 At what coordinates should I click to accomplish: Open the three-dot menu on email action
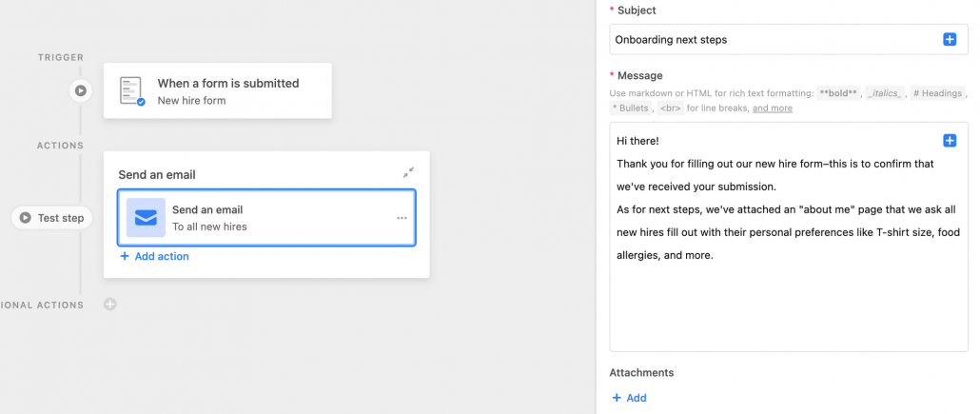pyautogui.click(x=402, y=218)
